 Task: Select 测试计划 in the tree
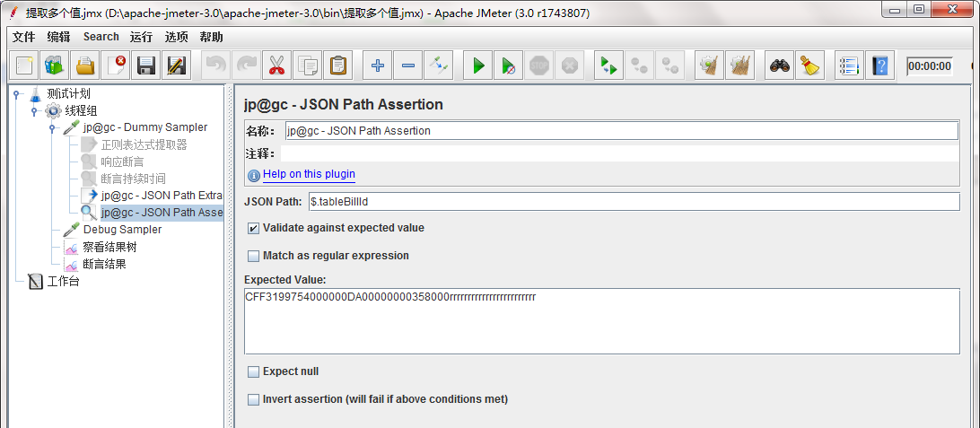[69, 94]
